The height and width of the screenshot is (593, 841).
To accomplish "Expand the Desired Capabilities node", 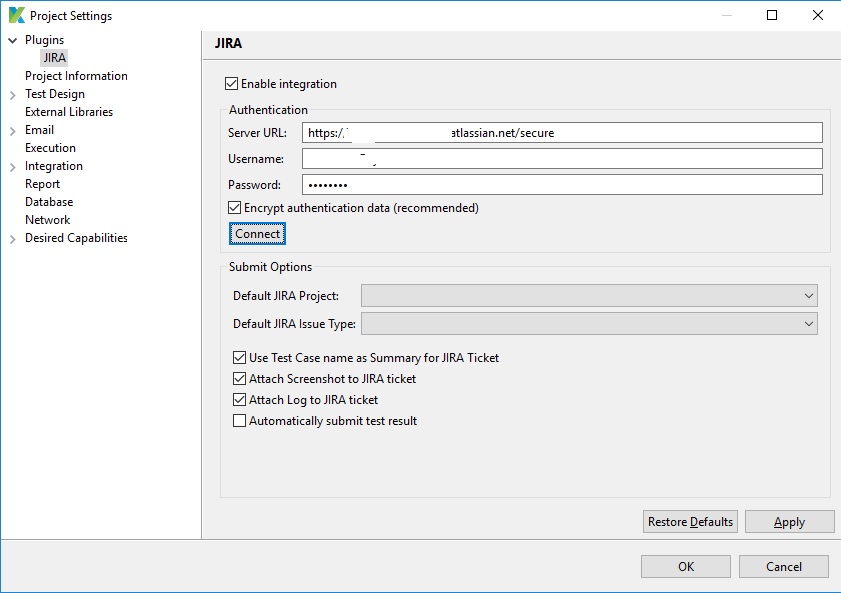I will pyautogui.click(x=12, y=238).
